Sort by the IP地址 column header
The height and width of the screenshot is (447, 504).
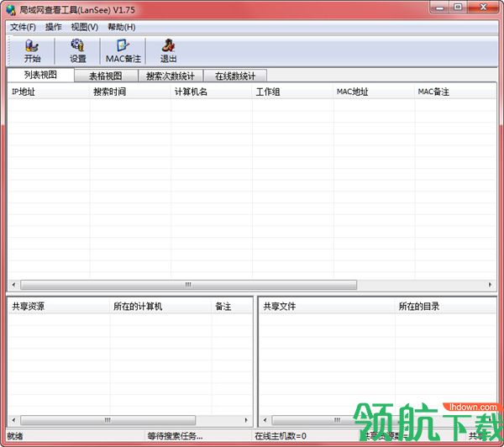(49, 92)
